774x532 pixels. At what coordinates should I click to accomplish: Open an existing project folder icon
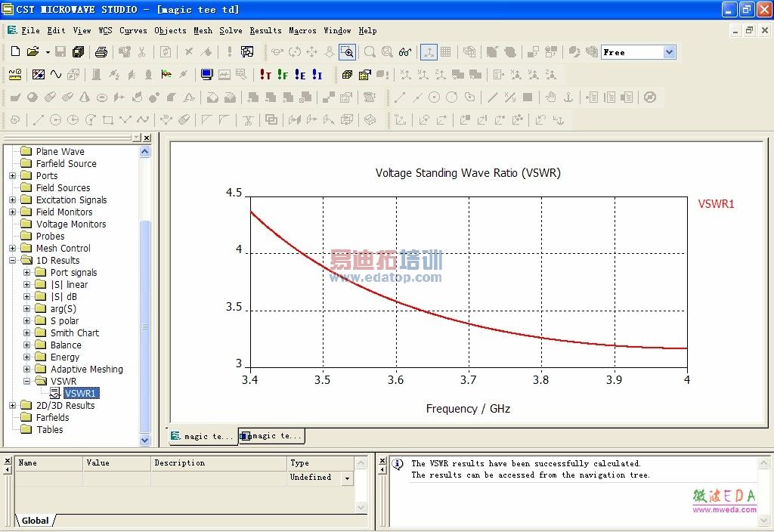(33, 51)
